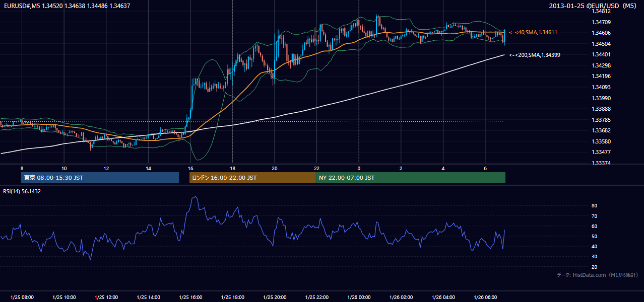The width and height of the screenshot is (644, 302).
Task: Click price axis value 1.33682
Action: (x=602, y=130)
